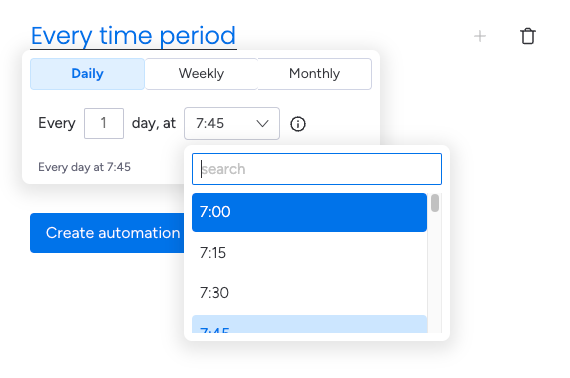Click the time list scrollbar thumb
Viewport: 570px width, 378px height.
(435, 203)
